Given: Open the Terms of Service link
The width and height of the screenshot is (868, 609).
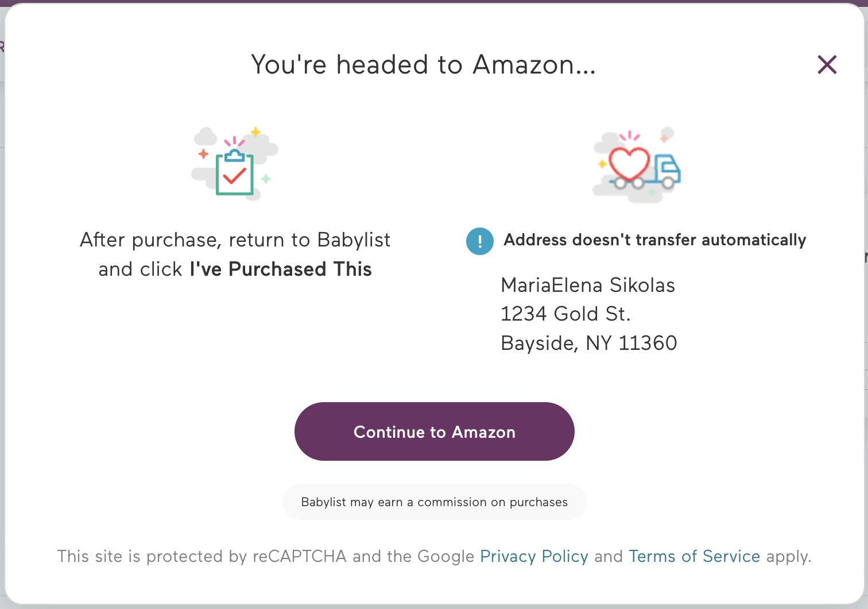Looking at the screenshot, I should point(694,556).
